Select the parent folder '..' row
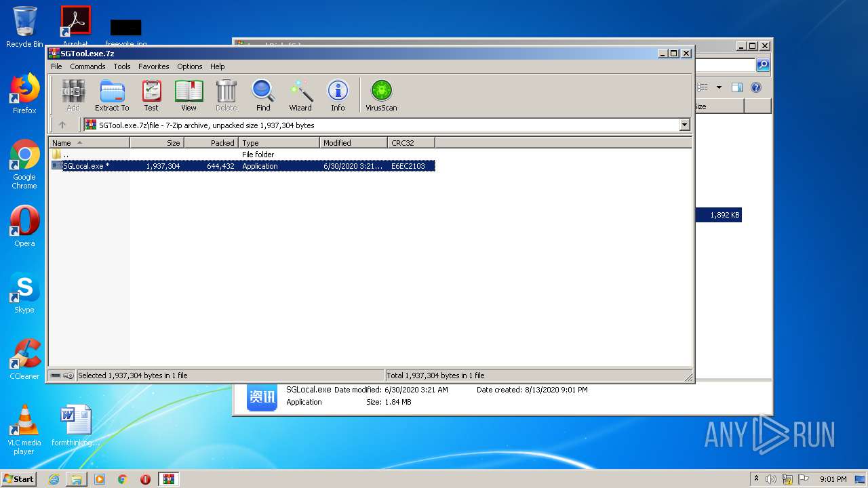Image resolution: width=868 pixels, height=488 pixels. 242,155
